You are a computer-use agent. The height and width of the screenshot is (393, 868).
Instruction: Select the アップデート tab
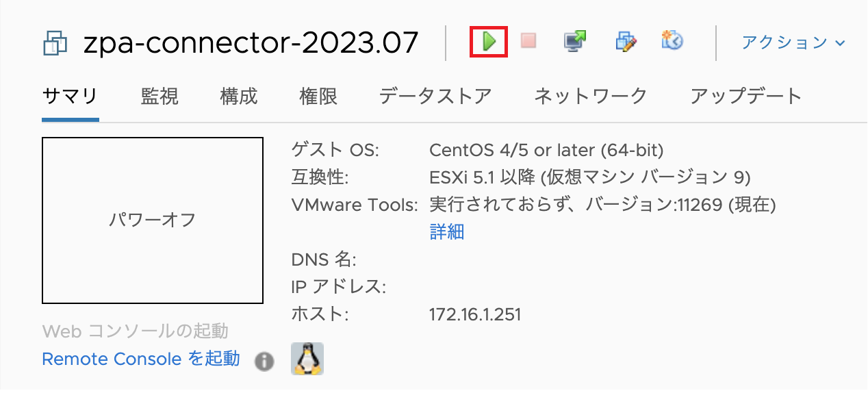(746, 96)
